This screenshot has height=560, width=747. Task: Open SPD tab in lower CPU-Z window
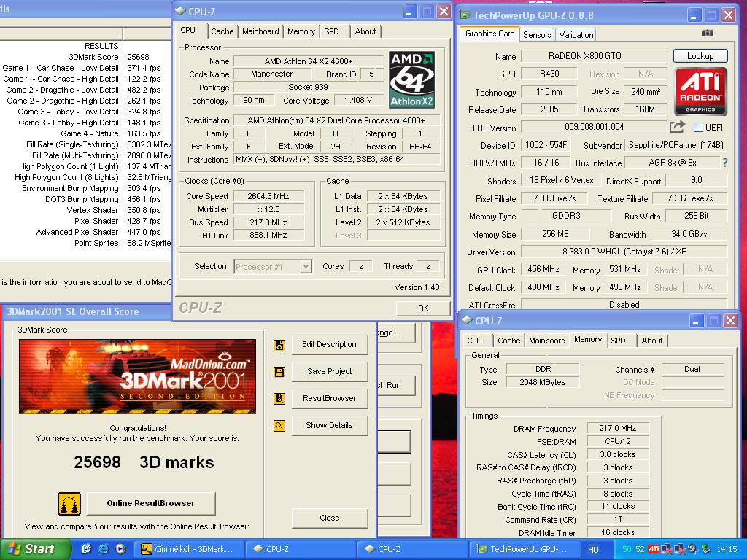618,341
